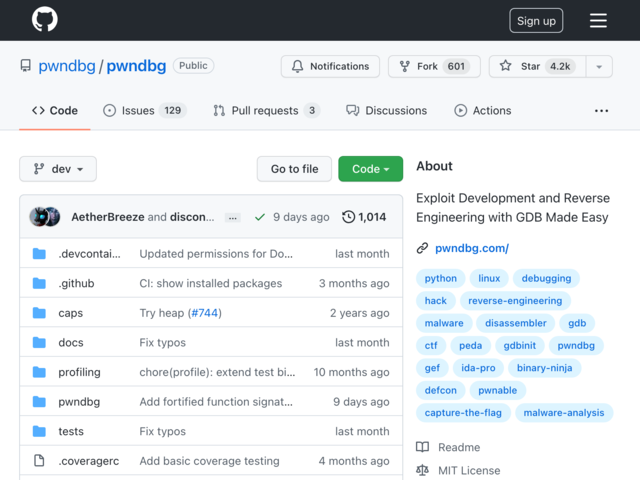The image size is (640, 480).
Task: Click the tests folder icon
Action: (x=39, y=431)
